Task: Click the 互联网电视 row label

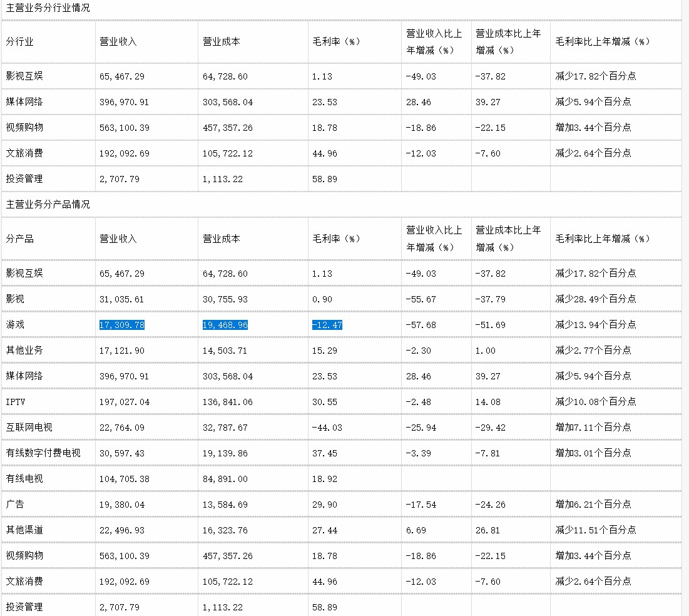Action: click(29, 428)
